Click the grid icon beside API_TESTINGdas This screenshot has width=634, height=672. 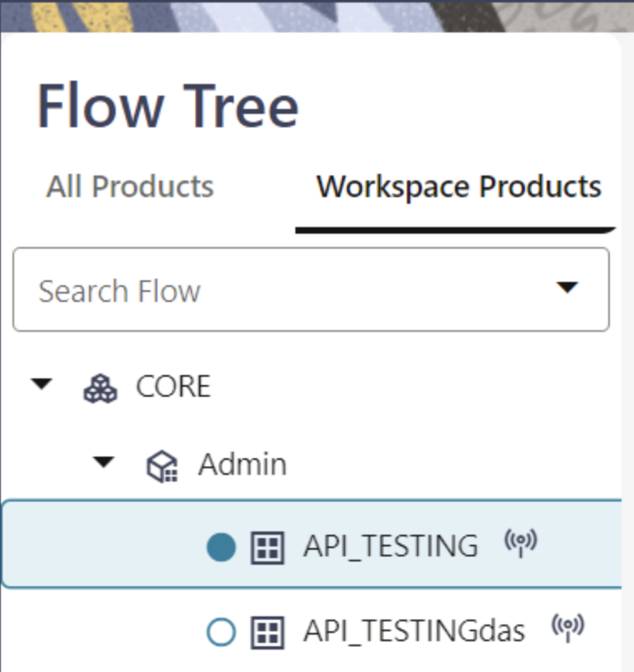[x=268, y=632]
